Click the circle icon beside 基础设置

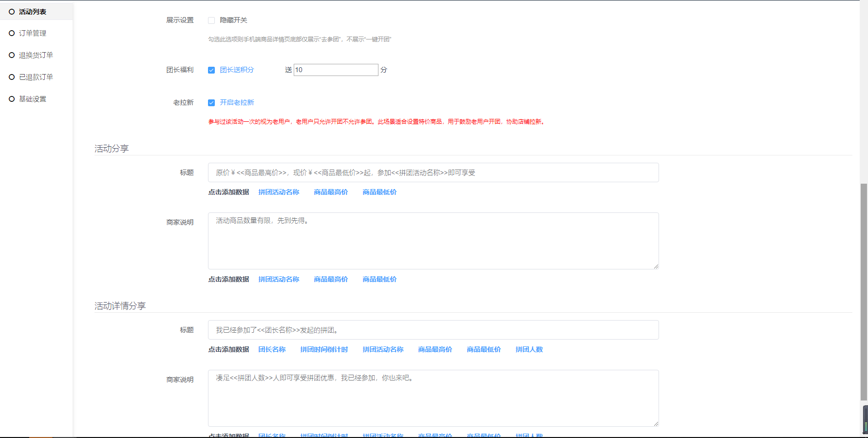(x=12, y=99)
